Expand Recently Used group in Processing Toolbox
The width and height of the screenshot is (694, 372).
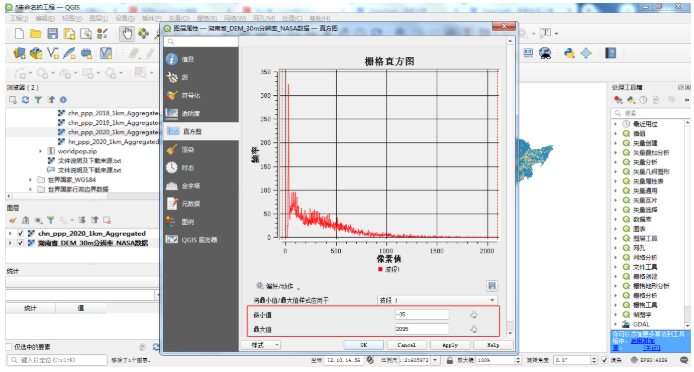pyautogui.click(x=616, y=124)
